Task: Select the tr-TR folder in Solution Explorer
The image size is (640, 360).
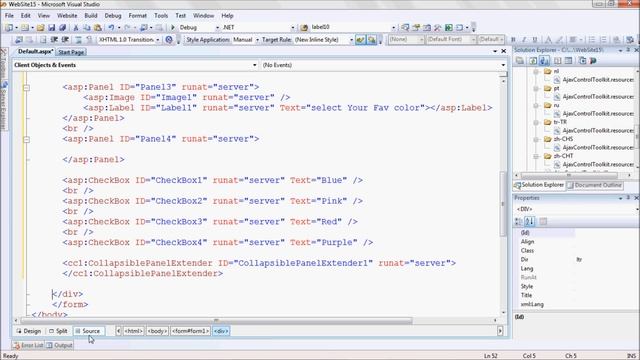Action: (560, 122)
